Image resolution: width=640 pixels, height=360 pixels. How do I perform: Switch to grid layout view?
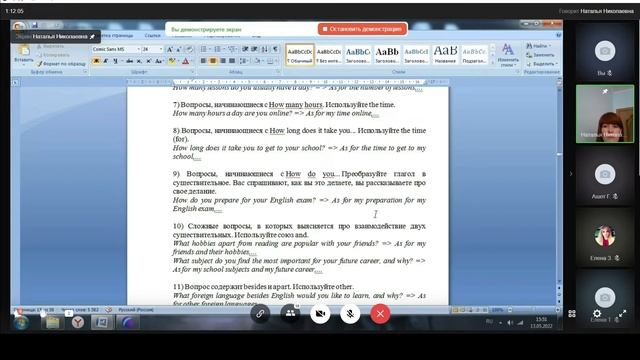pos(572,313)
